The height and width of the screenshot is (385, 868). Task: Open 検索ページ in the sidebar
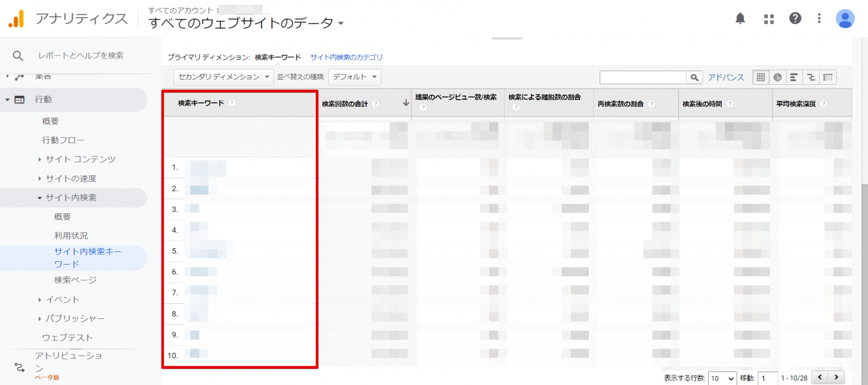75,280
